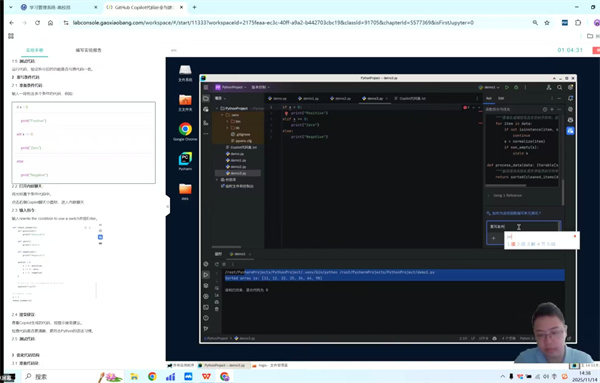The width and height of the screenshot is (600, 383).
Task: Select the highlighted Copilot Chat sidebar icon
Action: click(570, 131)
